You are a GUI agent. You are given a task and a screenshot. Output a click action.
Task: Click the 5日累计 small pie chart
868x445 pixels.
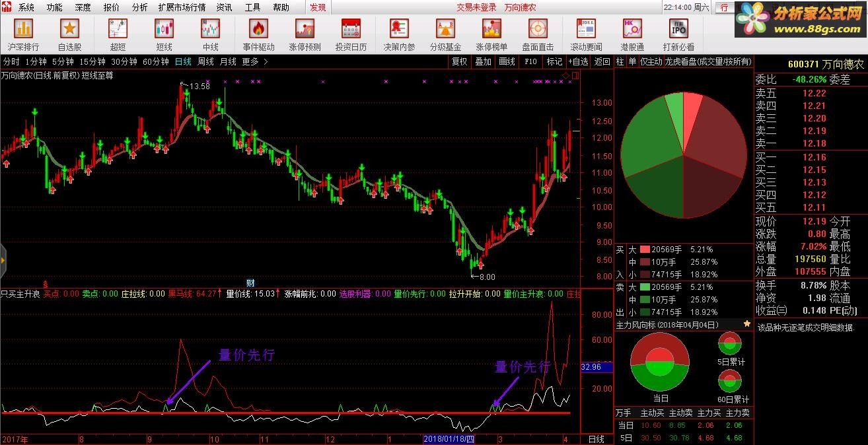pyautogui.click(x=730, y=345)
